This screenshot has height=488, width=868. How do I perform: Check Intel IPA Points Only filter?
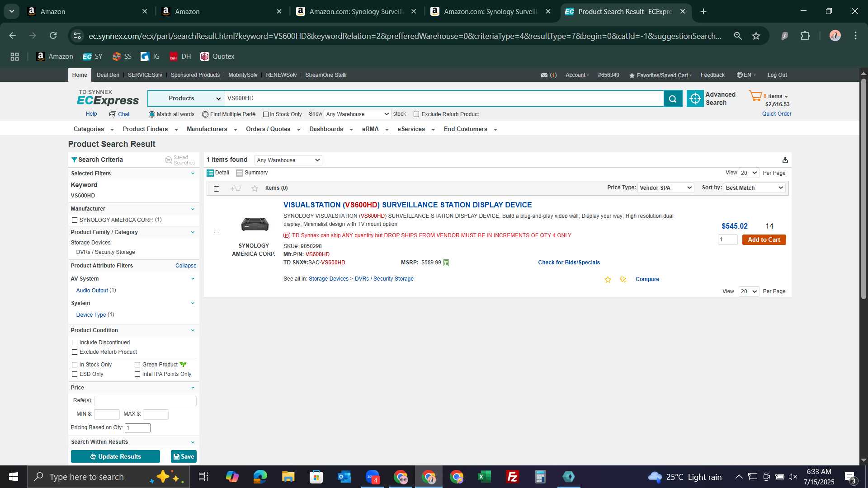137,374
